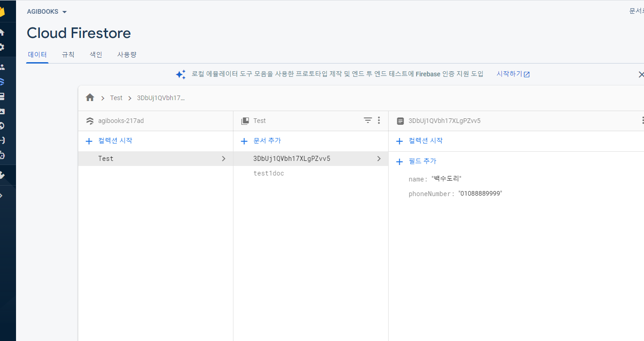Open the Hosting globe icon in sidebar
Viewport: 644px width, 341px height.
(2, 126)
